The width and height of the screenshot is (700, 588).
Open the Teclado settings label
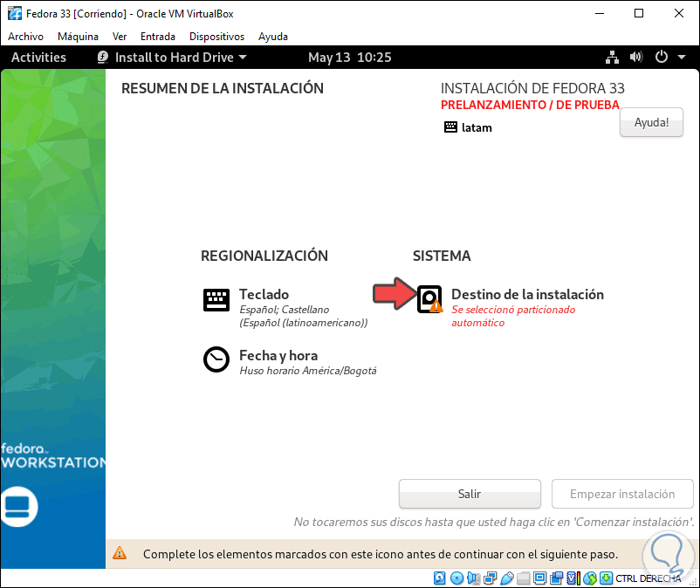pos(264,294)
